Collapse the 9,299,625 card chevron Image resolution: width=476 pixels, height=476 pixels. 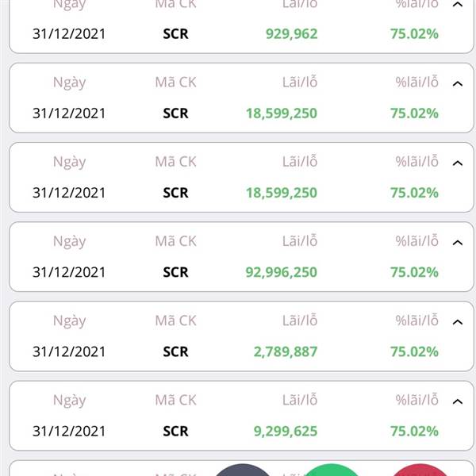click(x=458, y=401)
